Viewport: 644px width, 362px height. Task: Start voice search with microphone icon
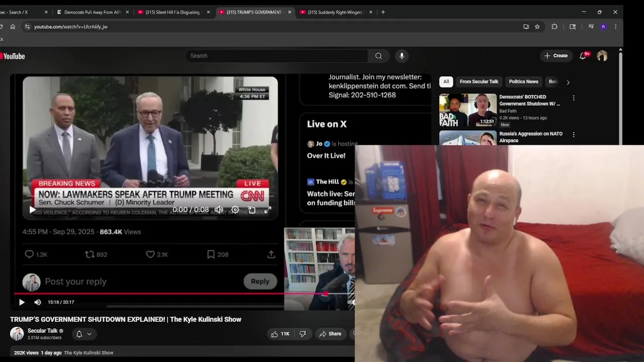tap(401, 56)
